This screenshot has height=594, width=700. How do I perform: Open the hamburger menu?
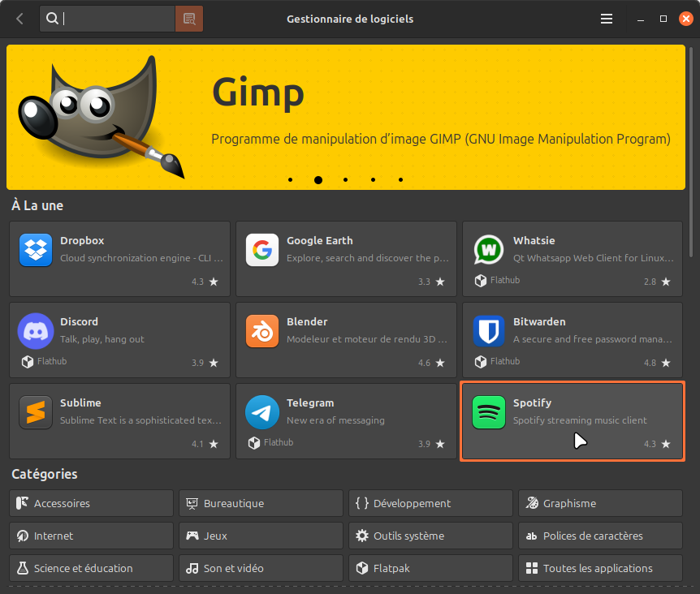(607, 19)
